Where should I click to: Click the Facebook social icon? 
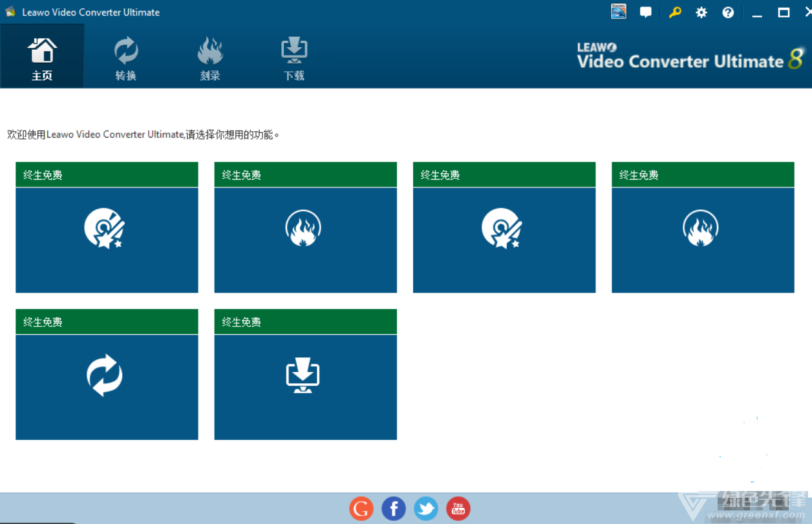point(394,508)
